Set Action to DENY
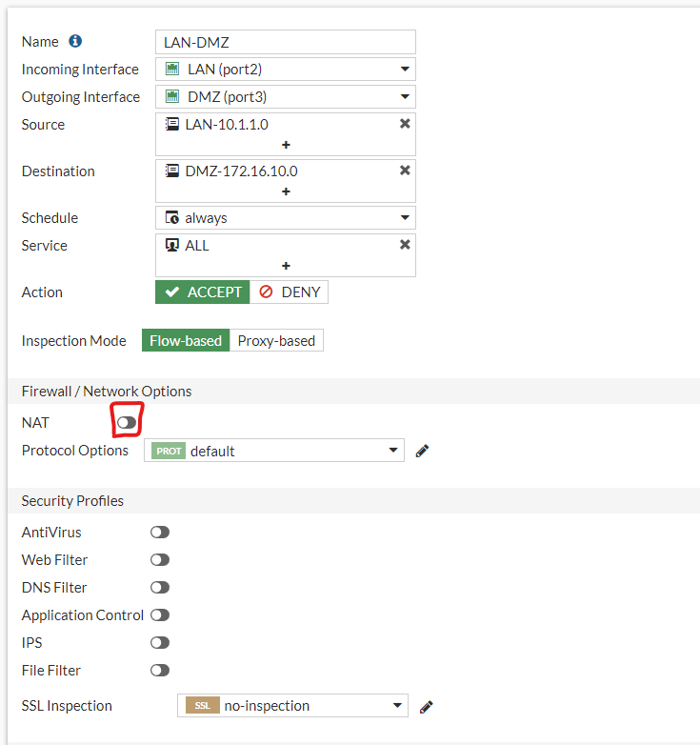The width and height of the screenshot is (700, 745). [289, 292]
